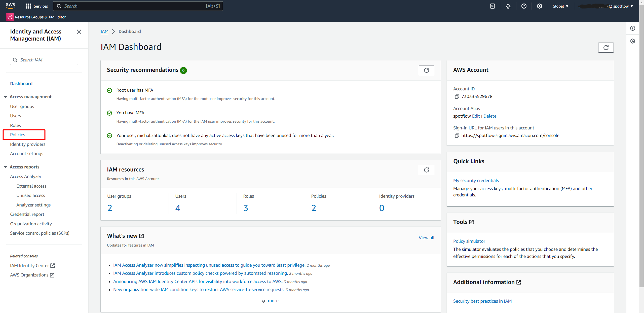Image resolution: width=644 pixels, height=313 pixels.
Task: Open Service control policies (SCPs)
Action: pos(40,233)
